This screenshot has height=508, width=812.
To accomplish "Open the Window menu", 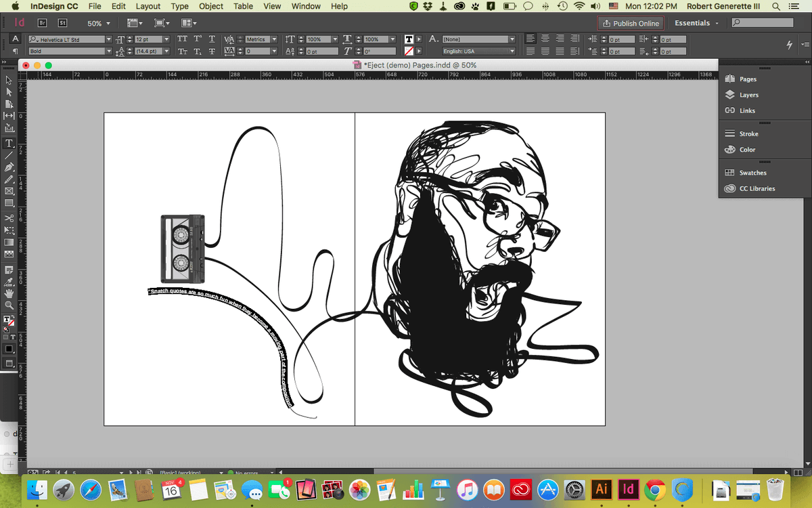I will pos(306,6).
